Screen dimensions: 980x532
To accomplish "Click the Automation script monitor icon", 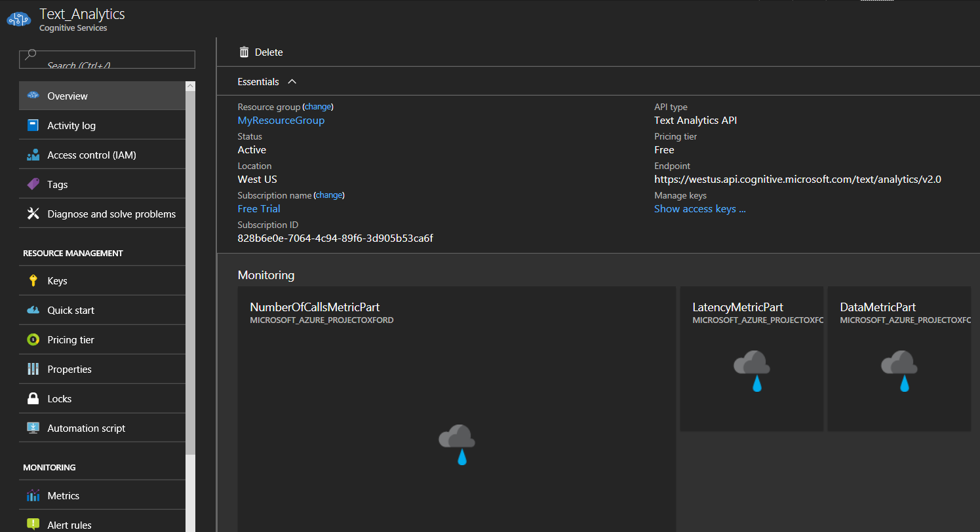I will (33, 428).
